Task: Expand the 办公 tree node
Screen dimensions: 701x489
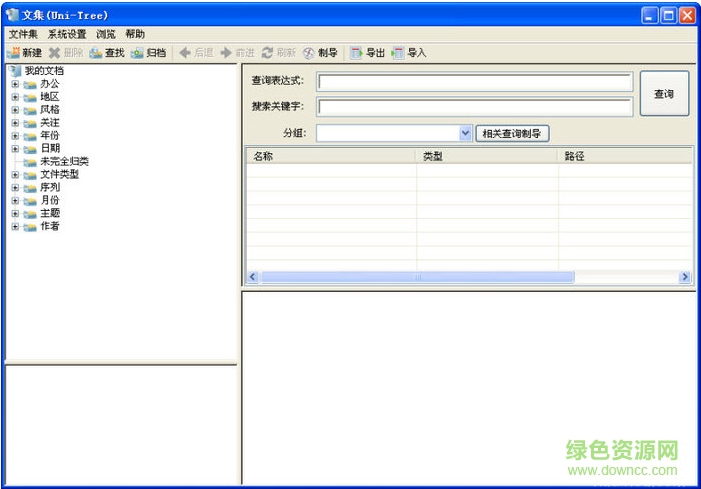Action: (x=15, y=84)
